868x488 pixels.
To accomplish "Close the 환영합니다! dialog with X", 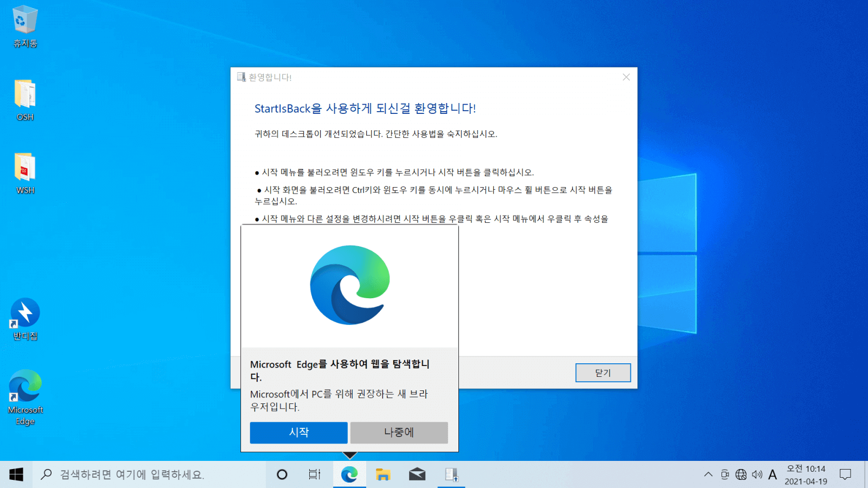I will click(x=626, y=77).
